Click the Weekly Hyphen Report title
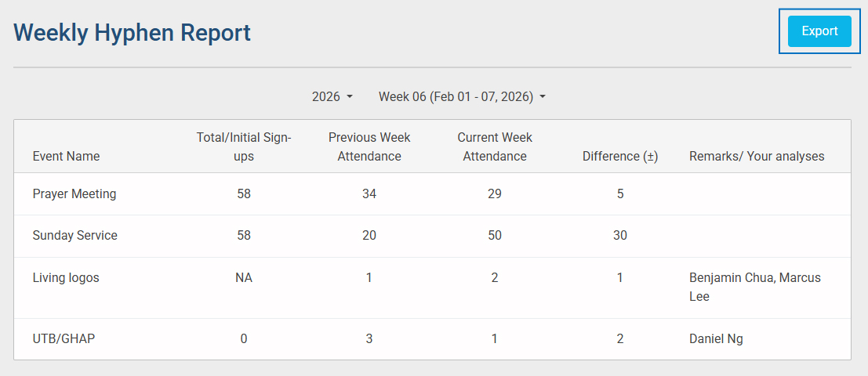 tap(133, 32)
